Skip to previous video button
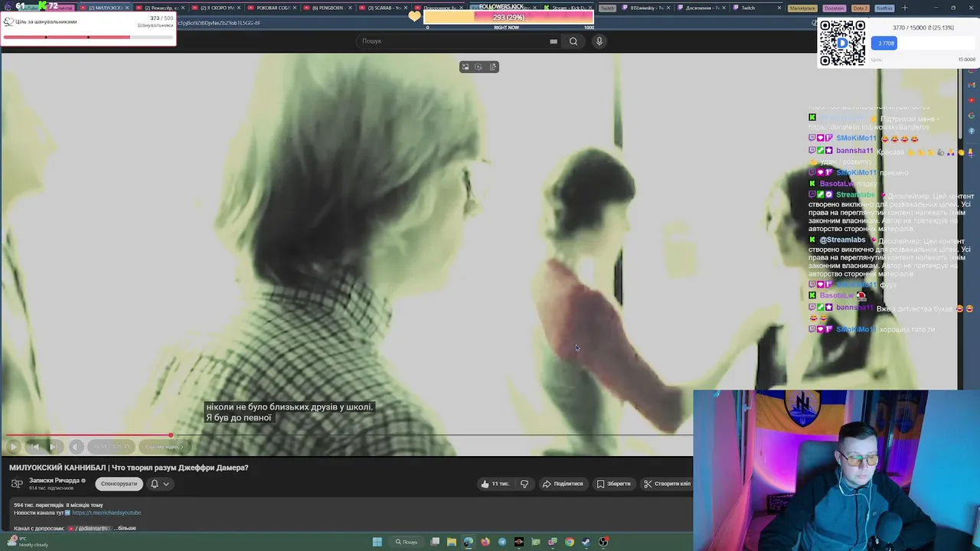This screenshot has height=551, width=980. click(x=34, y=446)
